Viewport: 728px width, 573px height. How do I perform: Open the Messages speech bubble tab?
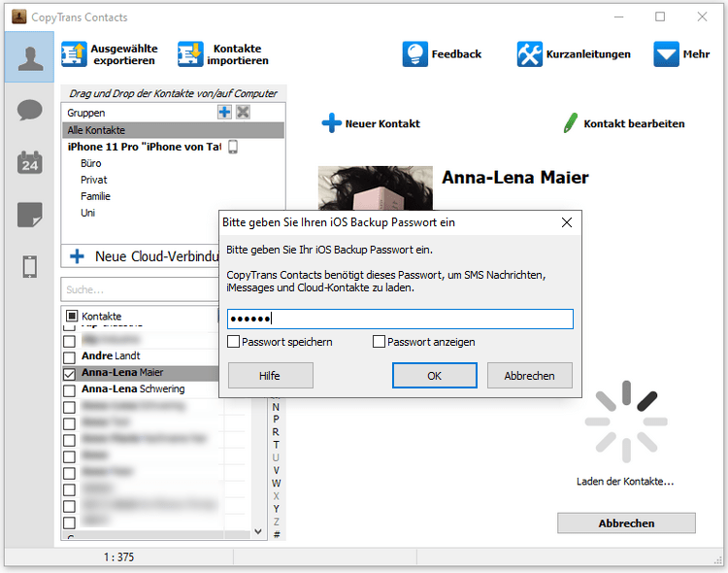click(30, 111)
